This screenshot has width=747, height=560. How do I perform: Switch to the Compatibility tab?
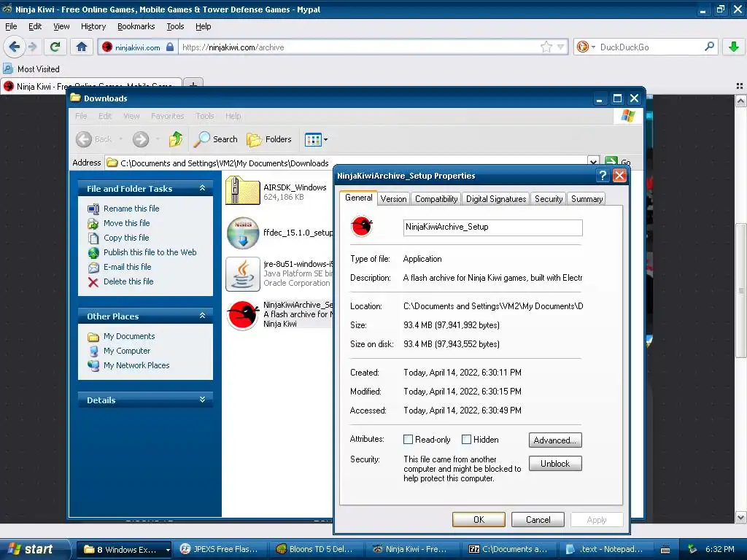tap(436, 199)
